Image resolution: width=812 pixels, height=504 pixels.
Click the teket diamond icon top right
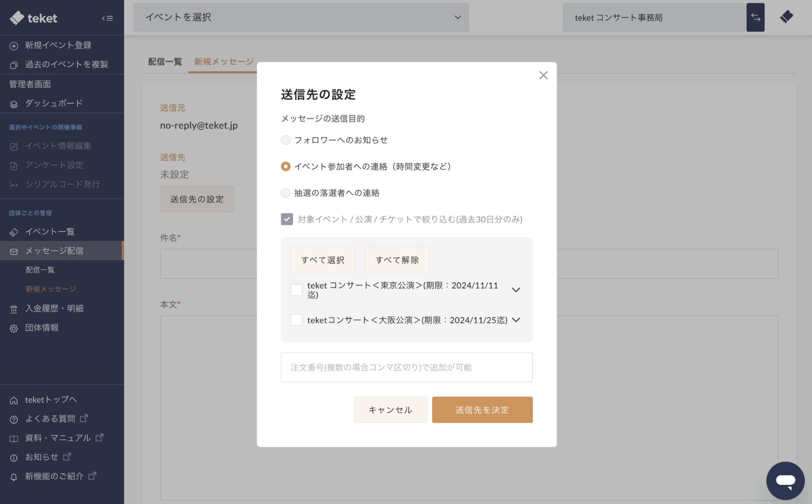click(786, 17)
